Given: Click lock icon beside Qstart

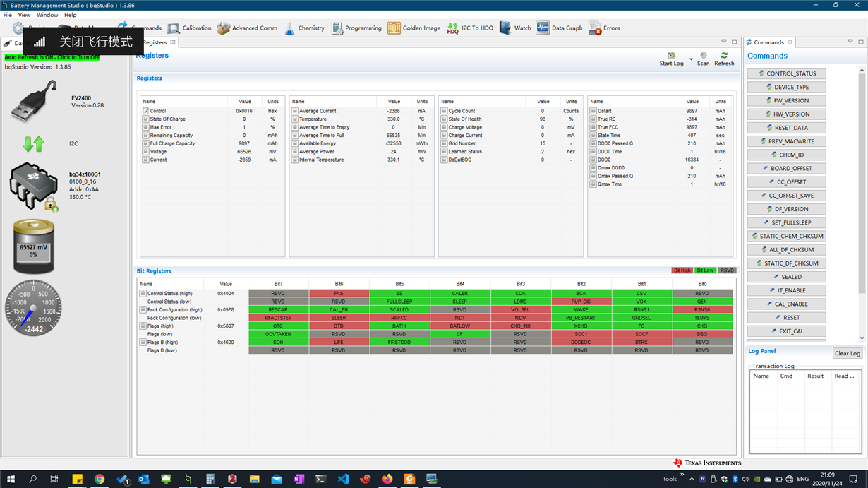Looking at the screenshot, I should pos(593,111).
